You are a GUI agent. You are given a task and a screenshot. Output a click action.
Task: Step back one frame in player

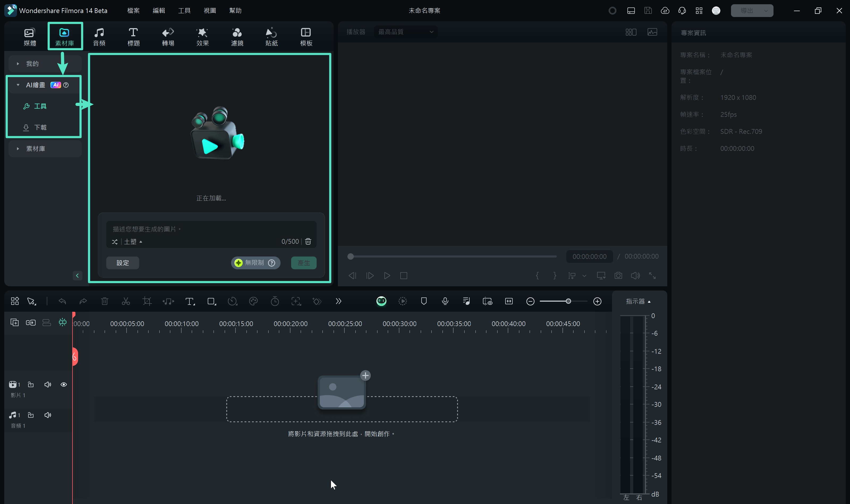pos(352,276)
